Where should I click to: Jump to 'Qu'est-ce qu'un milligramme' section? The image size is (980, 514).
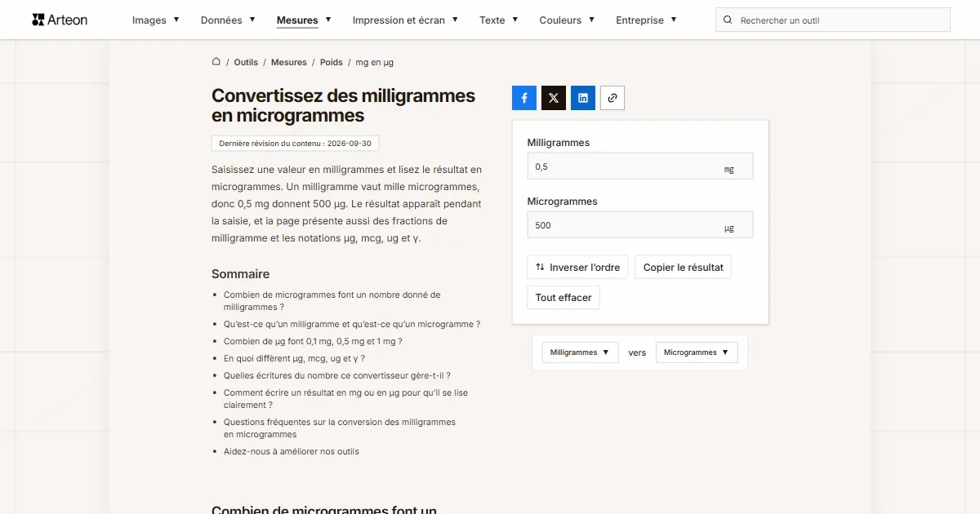tap(352, 324)
